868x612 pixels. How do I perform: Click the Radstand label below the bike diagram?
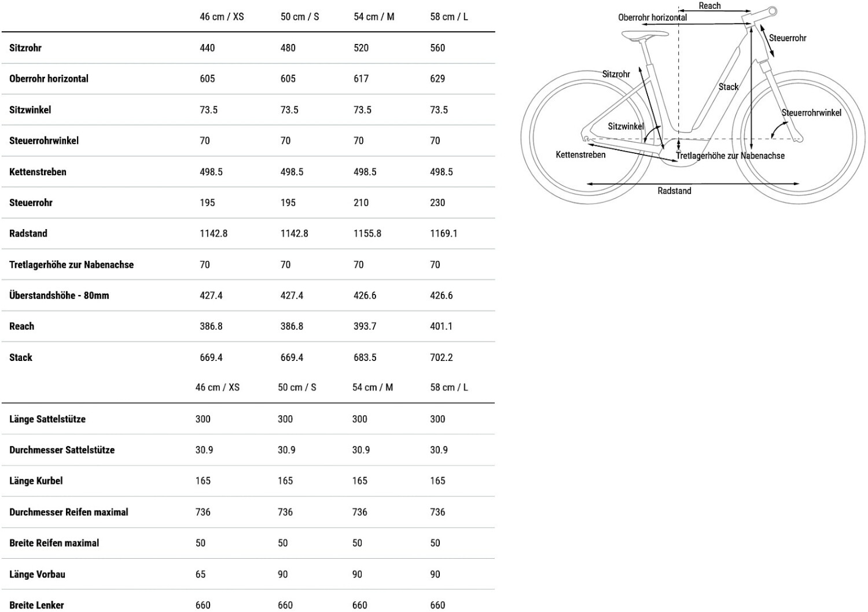coord(674,191)
